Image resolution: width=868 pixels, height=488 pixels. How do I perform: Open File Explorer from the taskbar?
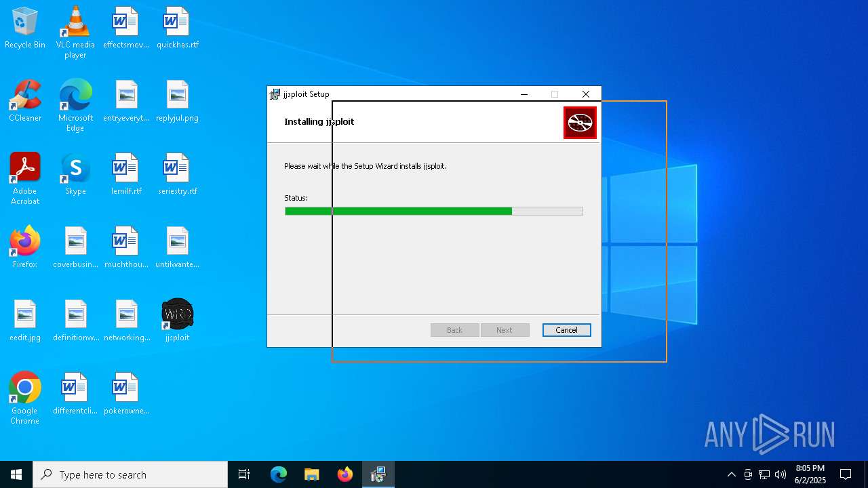(311, 474)
